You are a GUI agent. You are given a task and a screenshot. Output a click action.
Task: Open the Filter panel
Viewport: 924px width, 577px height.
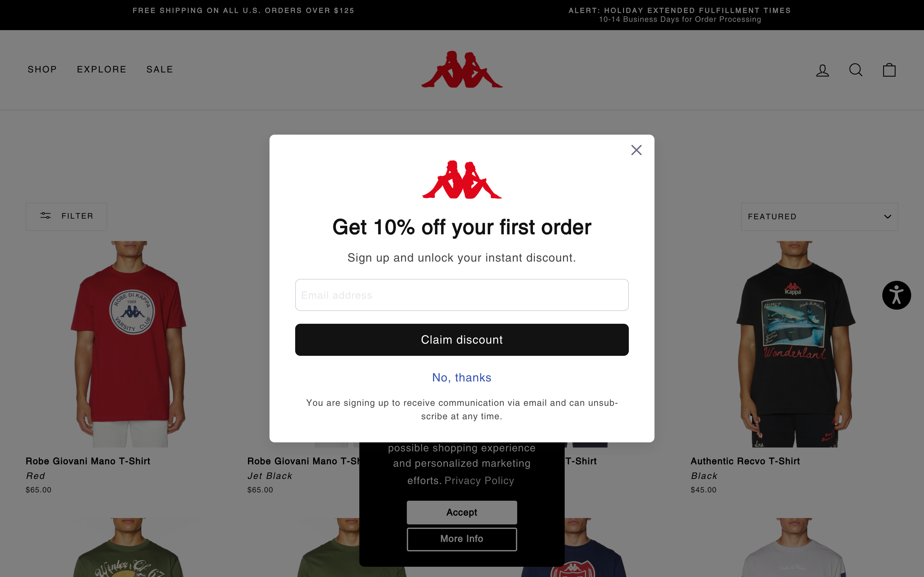pyautogui.click(x=66, y=216)
